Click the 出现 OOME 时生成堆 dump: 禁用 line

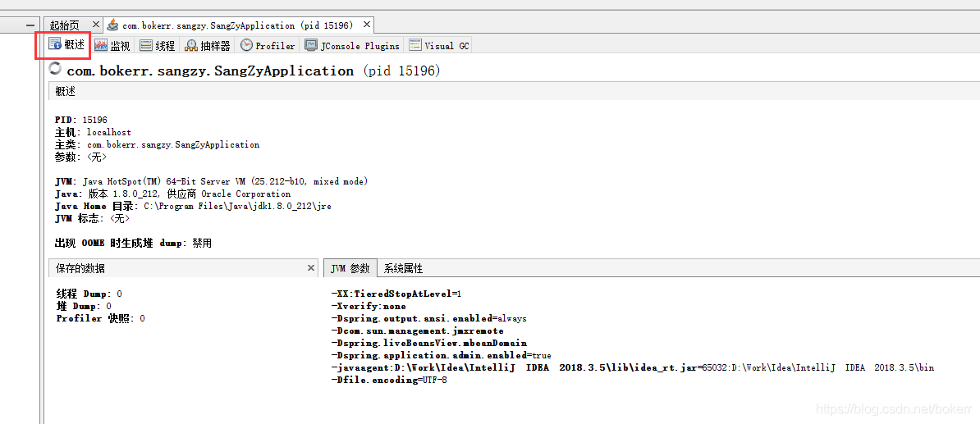(x=134, y=244)
